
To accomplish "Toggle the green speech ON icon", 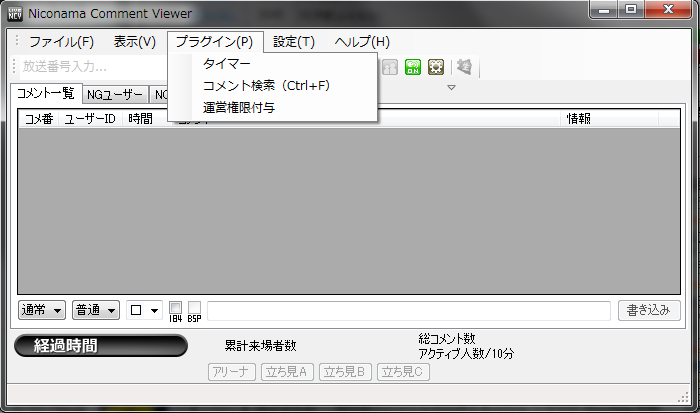I will [413, 67].
